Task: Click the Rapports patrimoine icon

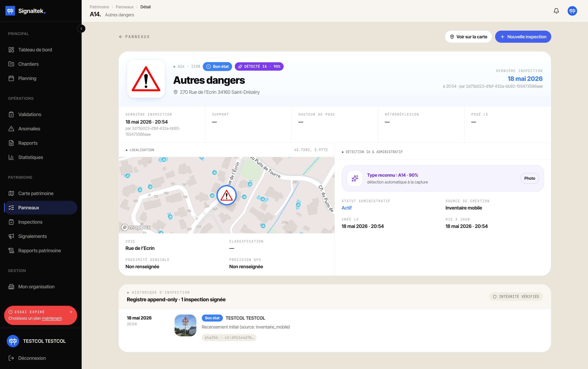Action: (x=11, y=251)
